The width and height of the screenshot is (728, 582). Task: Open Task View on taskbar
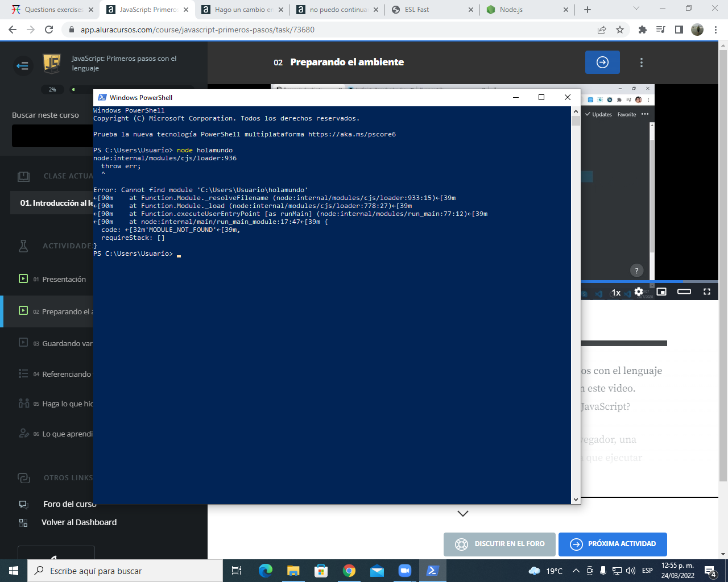click(x=237, y=571)
